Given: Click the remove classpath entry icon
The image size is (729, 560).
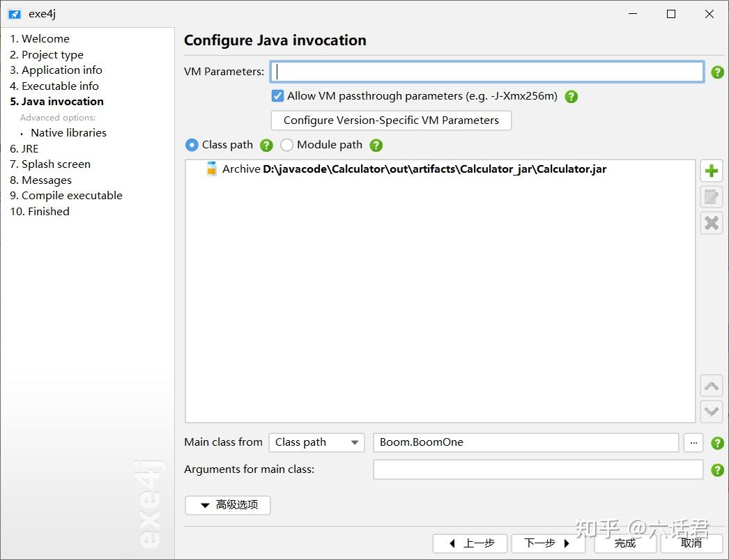Looking at the screenshot, I should coord(711,223).
